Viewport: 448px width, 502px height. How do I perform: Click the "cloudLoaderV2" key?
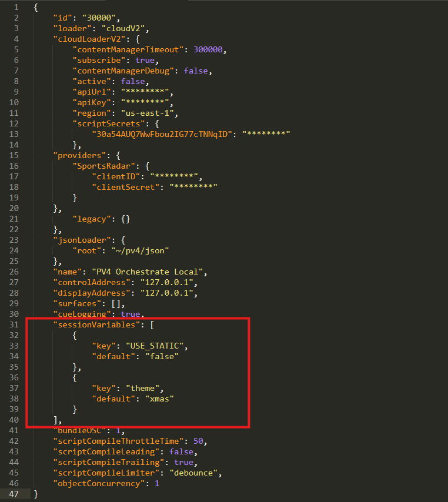(89, 39)
